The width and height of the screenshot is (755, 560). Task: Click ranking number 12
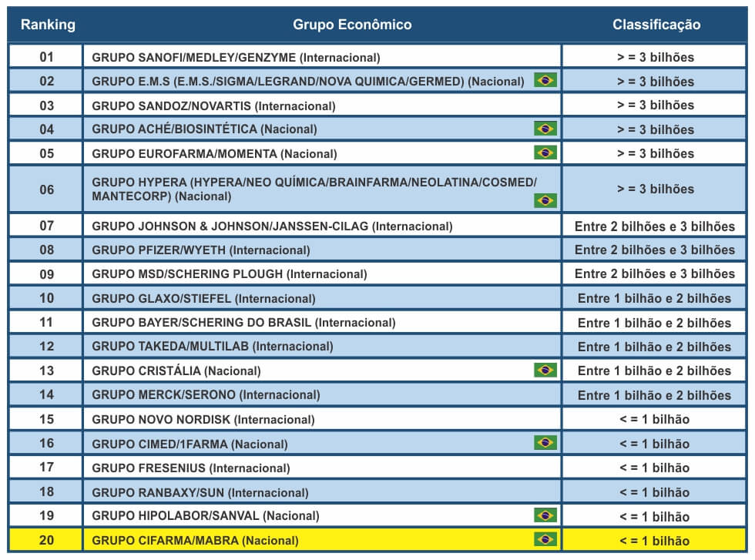(x=47, y=346)
